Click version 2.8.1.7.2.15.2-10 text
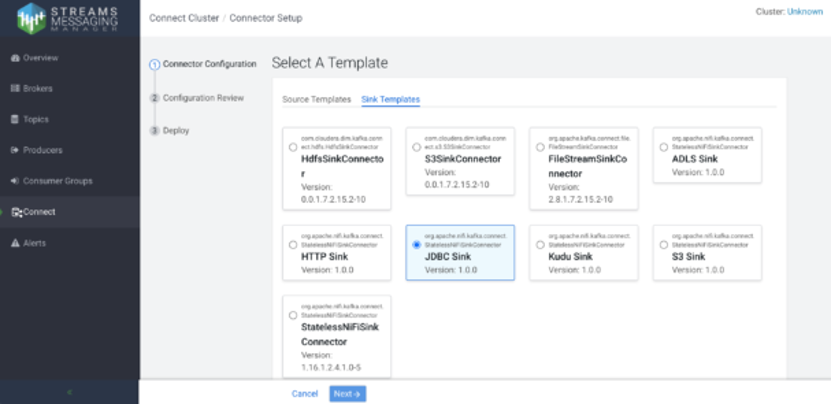The width and height of the screenshot is (832, 404). point(580,200)
